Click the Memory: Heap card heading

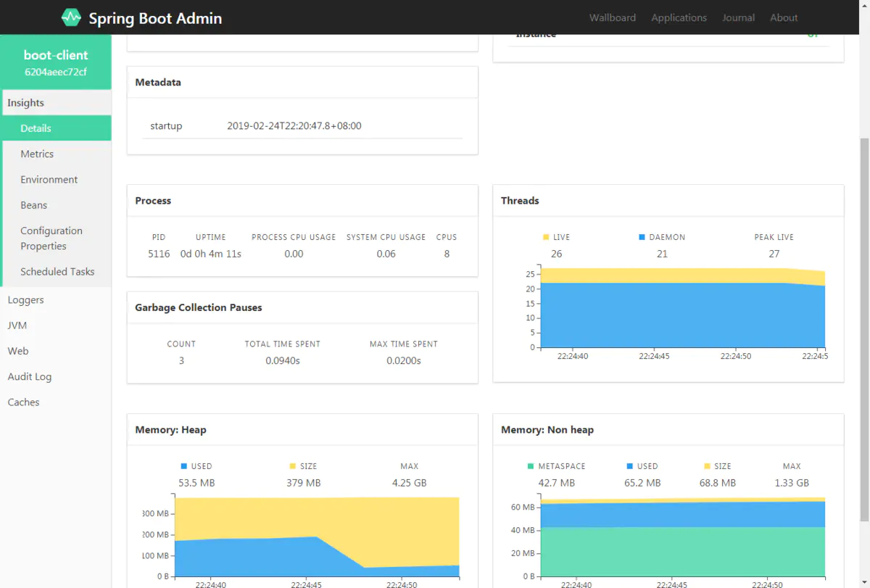(x=170, y=430)
